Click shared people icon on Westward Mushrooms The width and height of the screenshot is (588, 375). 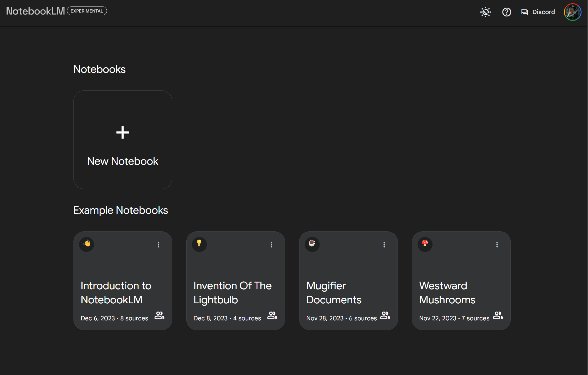pos(498,315)
